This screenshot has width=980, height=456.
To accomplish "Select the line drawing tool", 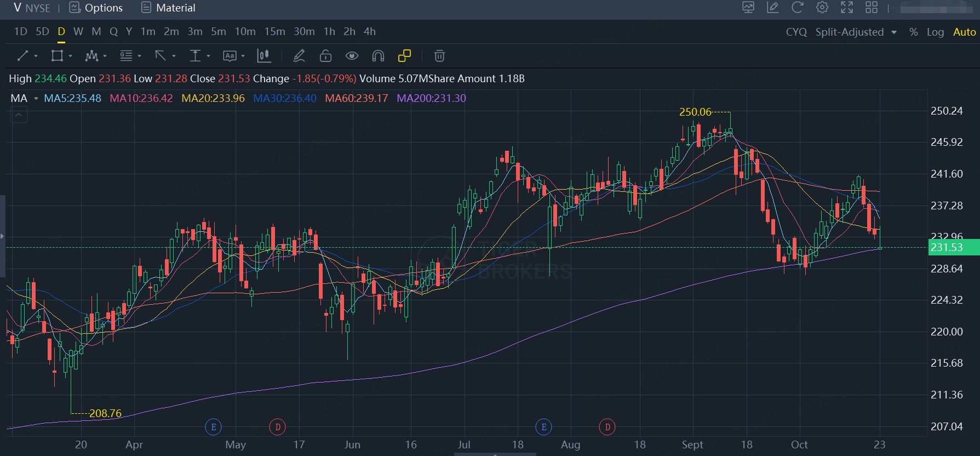I will point(22,56).
